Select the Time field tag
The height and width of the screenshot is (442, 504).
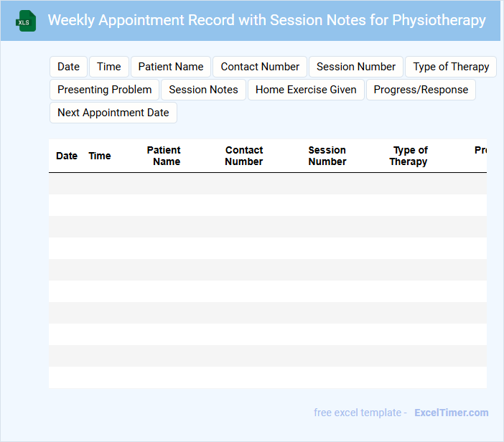(109, 67)
